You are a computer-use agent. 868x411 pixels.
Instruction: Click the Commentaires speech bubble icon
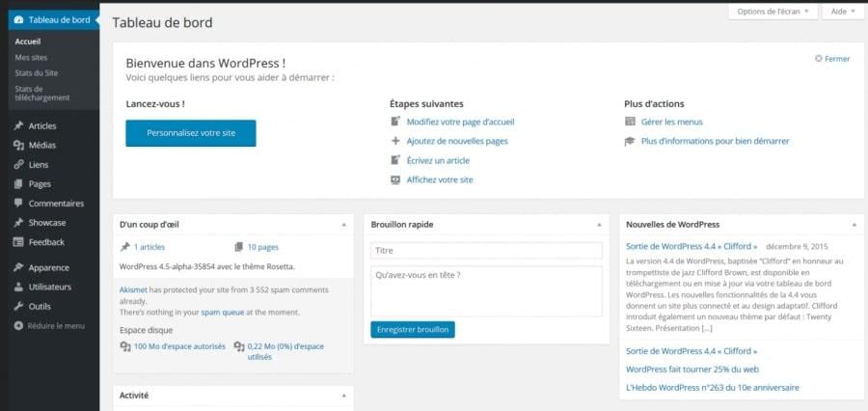18,204
